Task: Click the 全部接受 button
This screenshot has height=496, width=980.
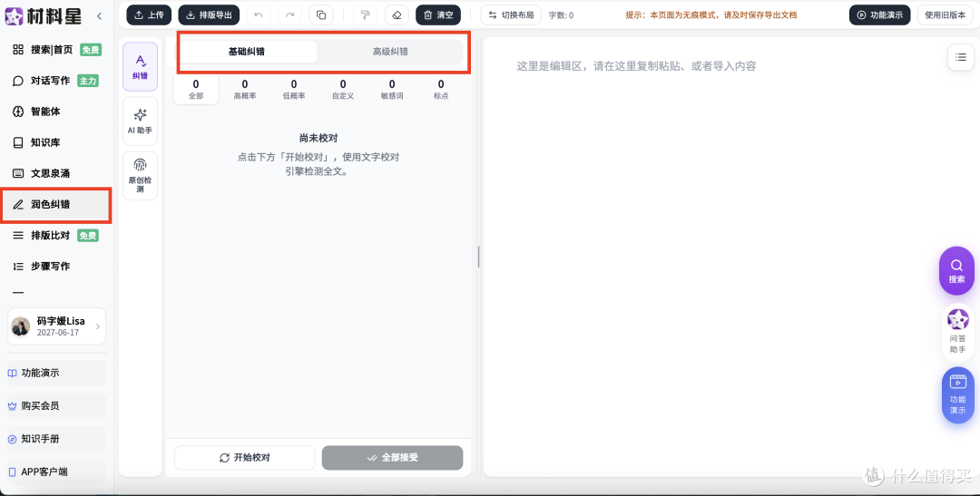Action: point(393,458)
